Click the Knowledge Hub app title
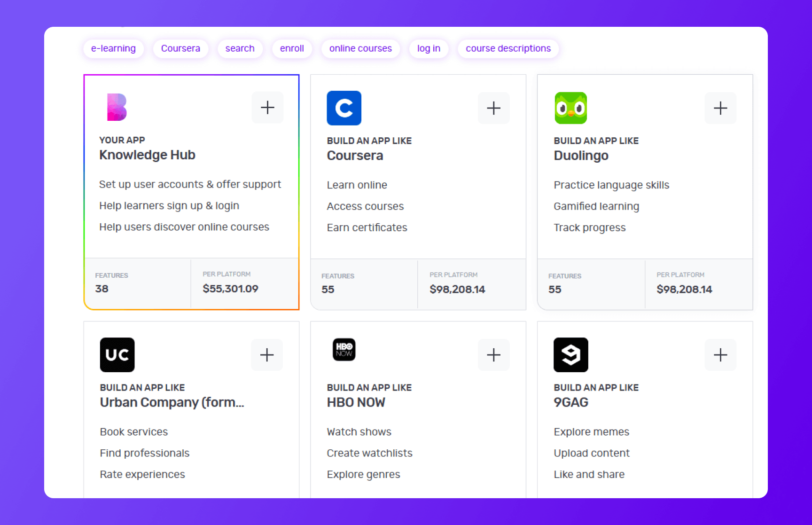The height and width of the screenshot is (525, 812). [147, 155]
